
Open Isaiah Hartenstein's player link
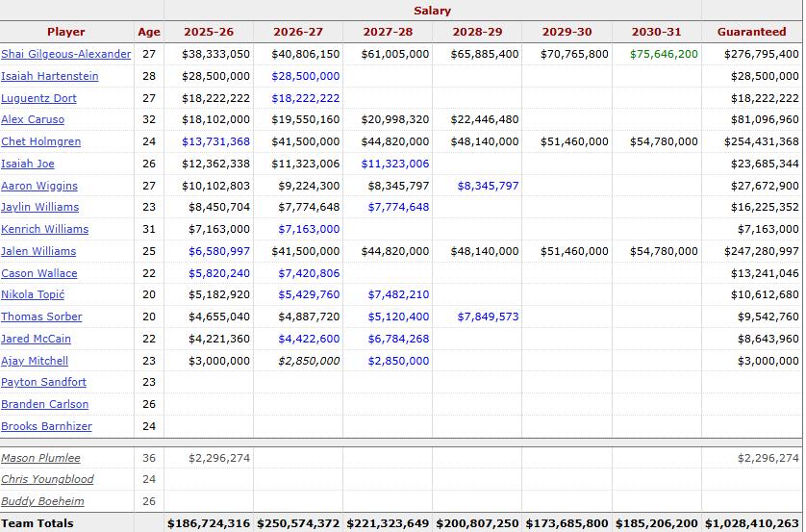tap(50, 76)
